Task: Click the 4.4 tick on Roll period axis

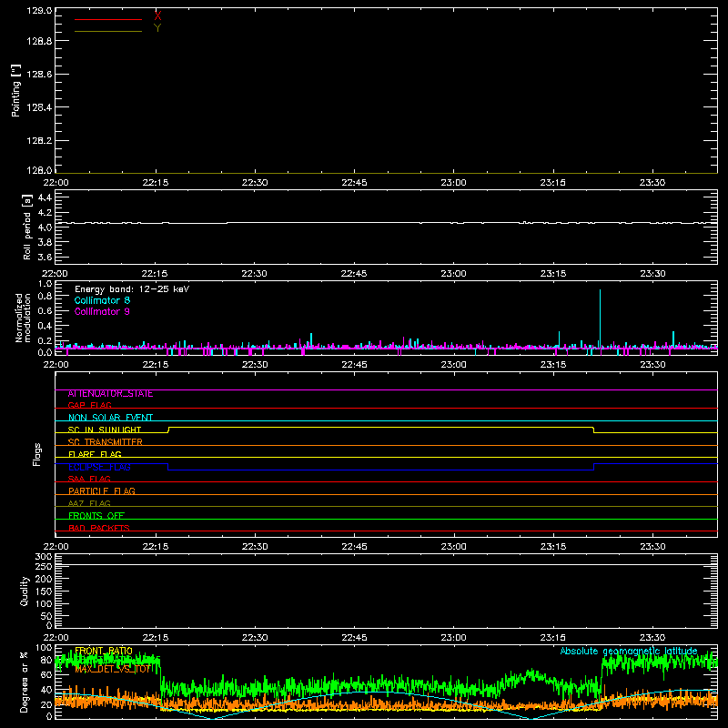Action: [x=45, y=197]
